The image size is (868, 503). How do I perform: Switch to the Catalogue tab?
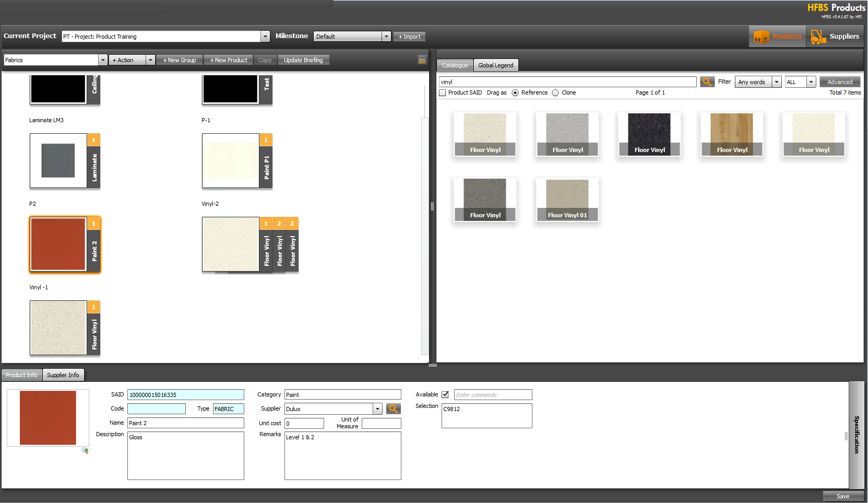pos(455,65)
